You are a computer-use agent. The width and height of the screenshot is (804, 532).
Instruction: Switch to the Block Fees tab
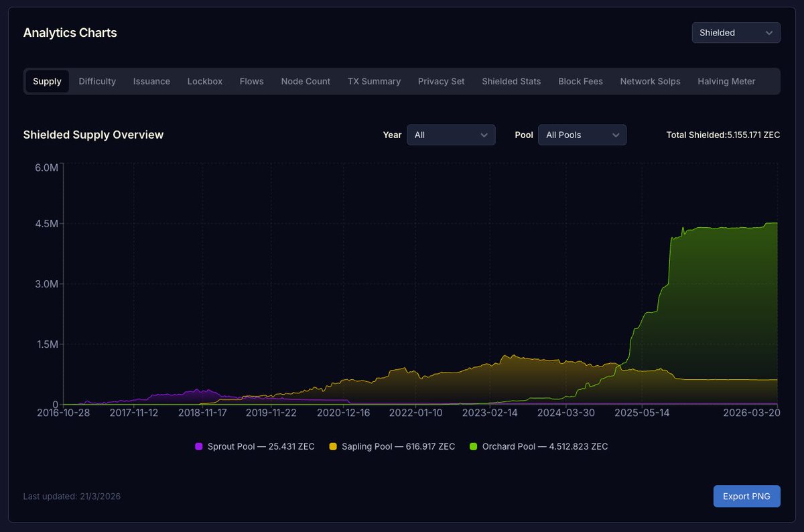pyautogui.click(x=580, y=81)
